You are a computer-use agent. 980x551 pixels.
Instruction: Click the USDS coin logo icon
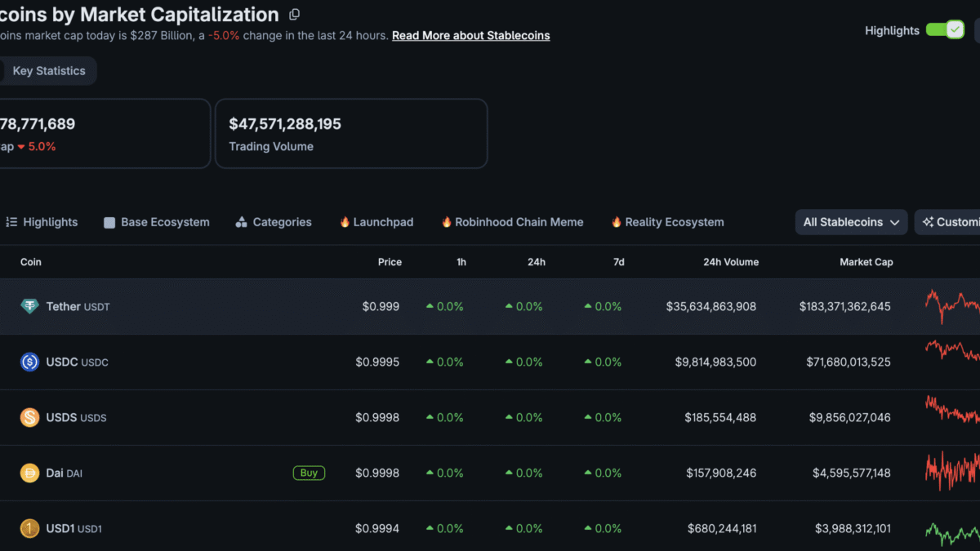tap(29, 417)
